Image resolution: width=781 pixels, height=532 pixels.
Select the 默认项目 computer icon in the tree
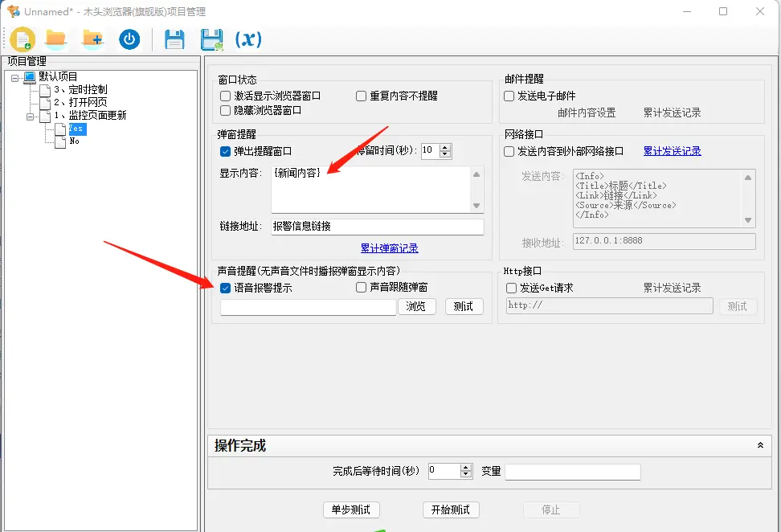click(31, 76)
